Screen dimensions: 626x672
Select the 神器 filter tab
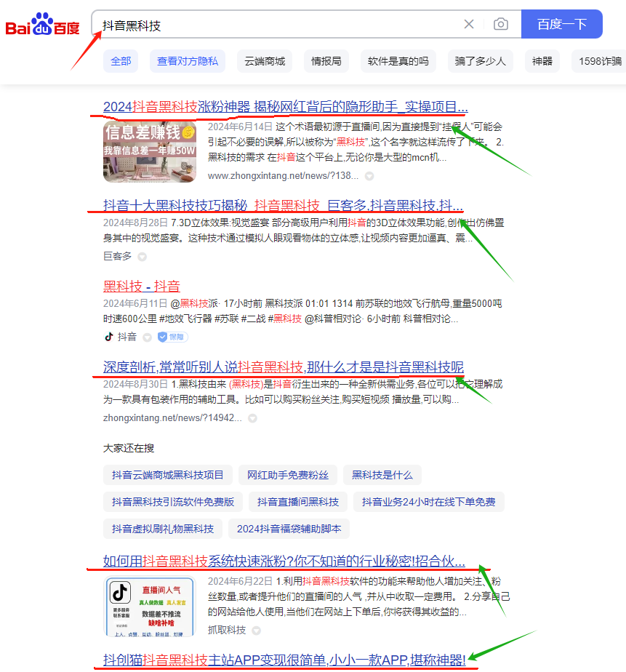pyautogui.click(x=542, y=61)
